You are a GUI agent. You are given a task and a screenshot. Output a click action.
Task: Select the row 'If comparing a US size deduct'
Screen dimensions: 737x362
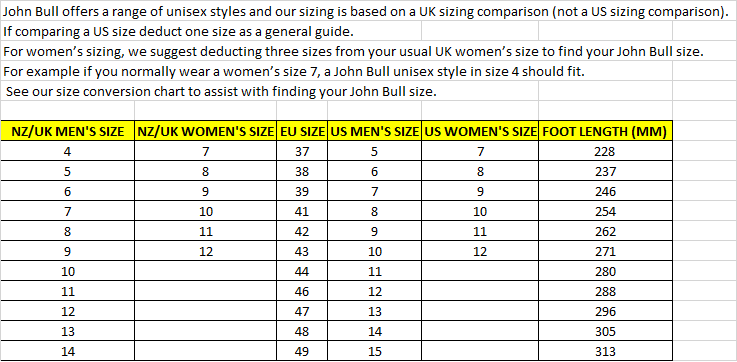point(178,32)
